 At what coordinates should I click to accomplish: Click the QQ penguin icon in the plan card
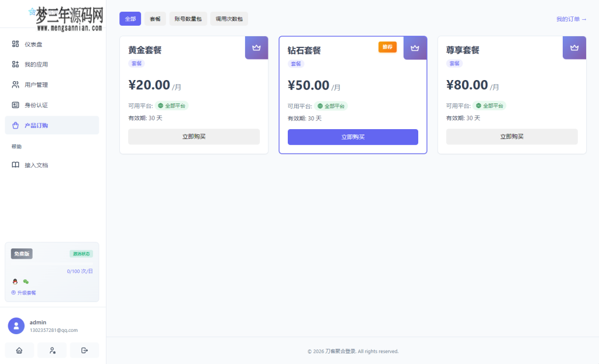coord(15,281)
